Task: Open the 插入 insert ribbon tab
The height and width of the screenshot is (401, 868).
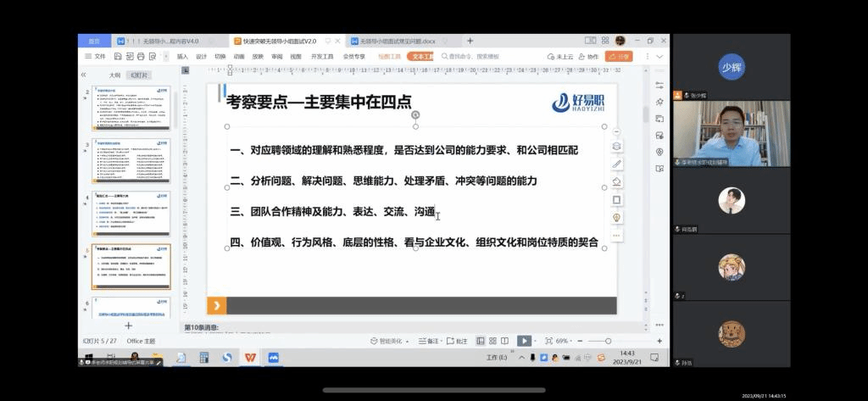Action: [x=182, y=57]
